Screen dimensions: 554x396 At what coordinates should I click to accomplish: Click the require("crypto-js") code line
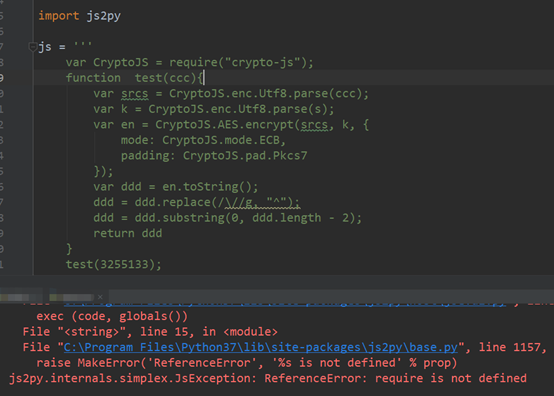pyautogui.click(x=189, y=63)
